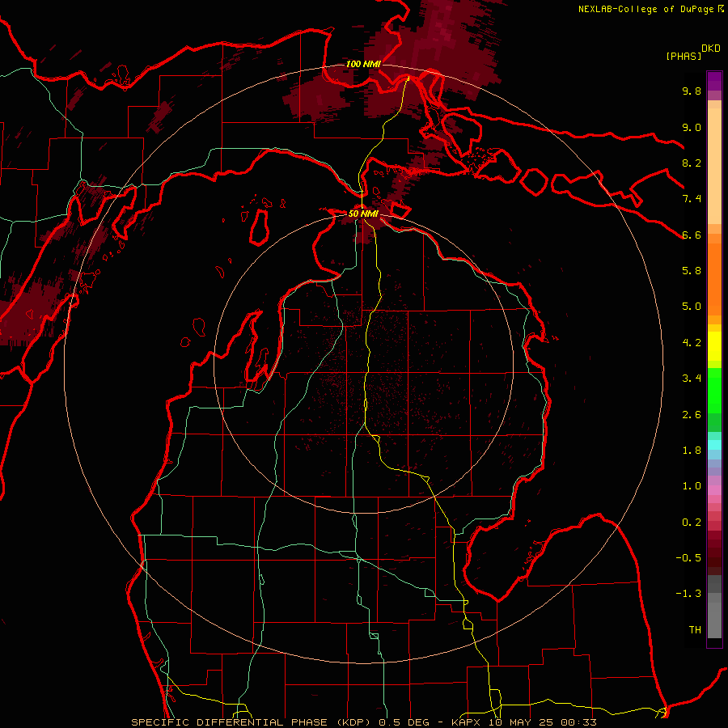Viewport: 728px width, 728px height.
Task: Click the yellow band of color scale
Action: click(x=714, y=346)
